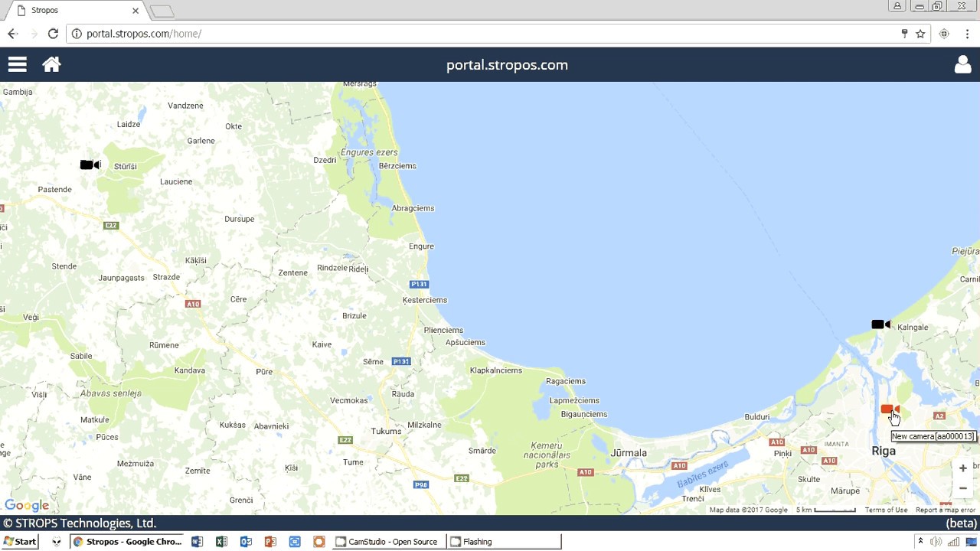Click the Tukums label on map
This screenshot has width=980, height=551.
386,431
